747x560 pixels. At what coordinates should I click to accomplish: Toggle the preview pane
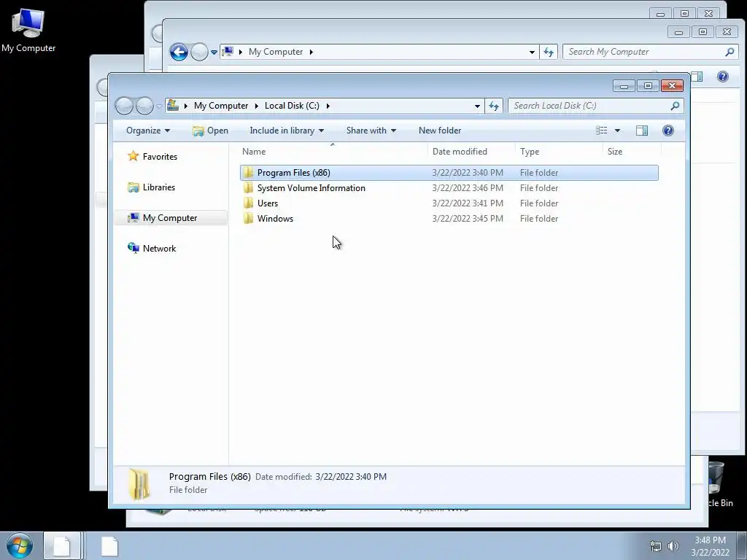642,131
